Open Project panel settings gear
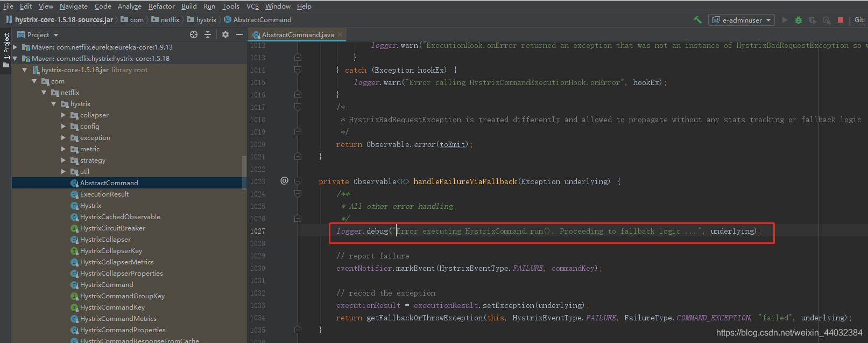Image resolution: width=868 pixels, height=343 pixels. pos(225,34)
